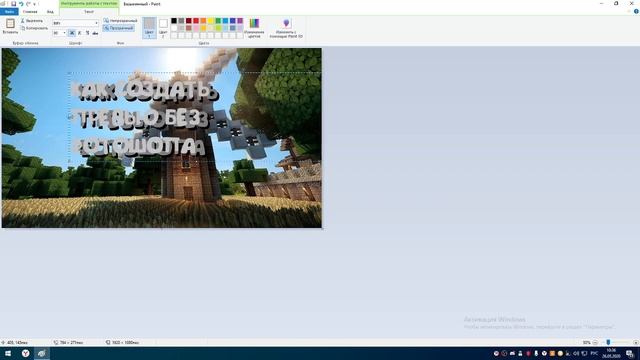Viewport: 640px width, 360px height.
Task: Click the large Paste button
Action: pyautogui.click(x=10, y=26)
